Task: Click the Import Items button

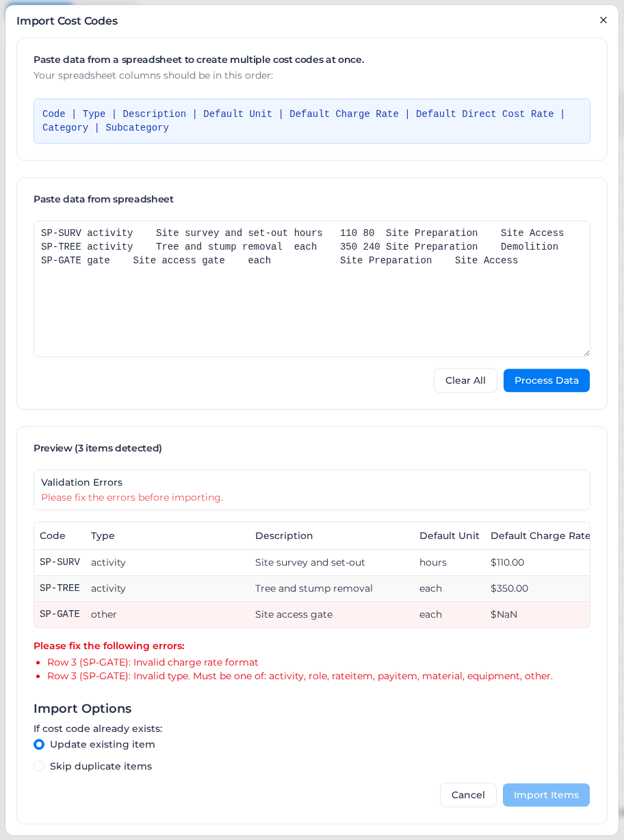Action: (x=546, y=795)
